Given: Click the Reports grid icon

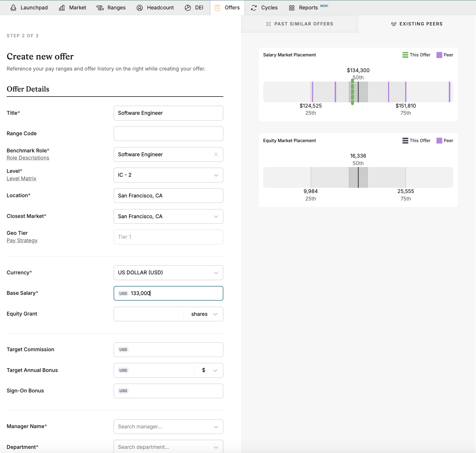Looking at the screenshot, I should [x=292, y=8].
